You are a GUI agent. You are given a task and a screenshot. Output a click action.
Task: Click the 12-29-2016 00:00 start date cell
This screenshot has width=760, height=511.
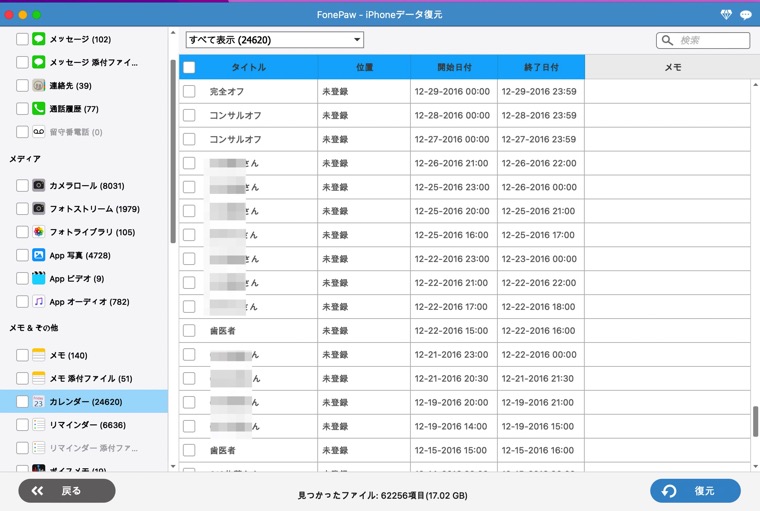click(x=452, y=91)
